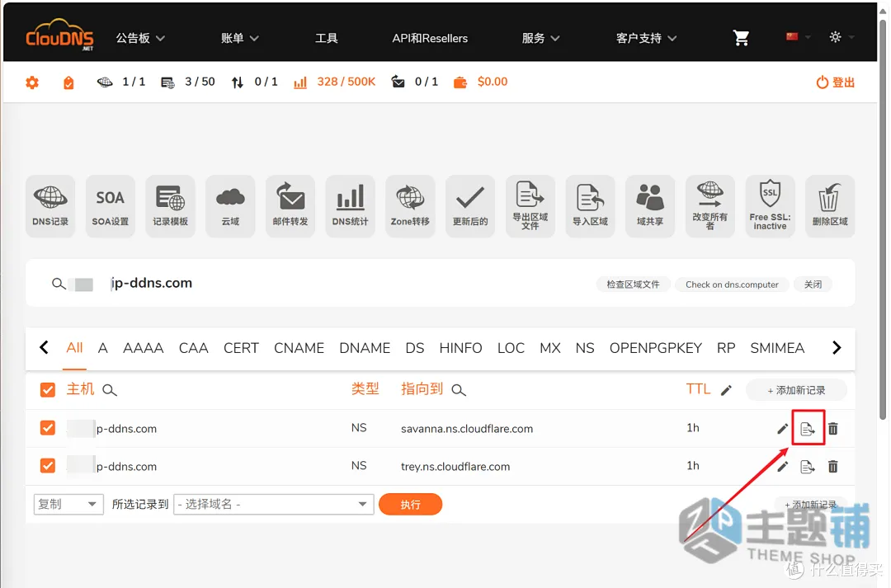Click the 执行 button
The height and width of the screenshot is (588, 891).
tap(410, 505)
